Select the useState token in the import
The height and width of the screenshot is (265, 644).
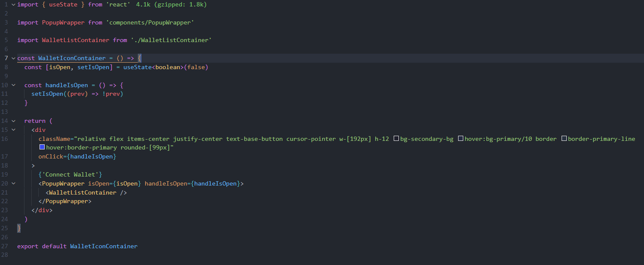click(x=63, y=4)
